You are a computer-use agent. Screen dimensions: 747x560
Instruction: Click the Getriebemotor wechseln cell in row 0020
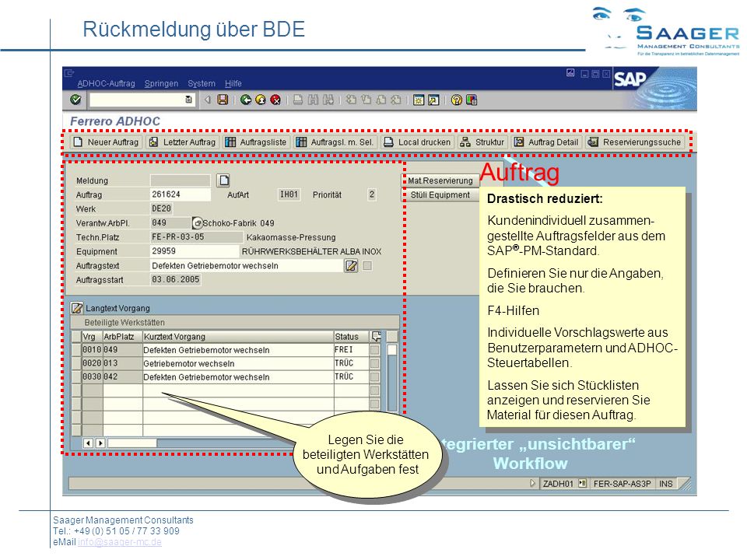coord(238,363)
